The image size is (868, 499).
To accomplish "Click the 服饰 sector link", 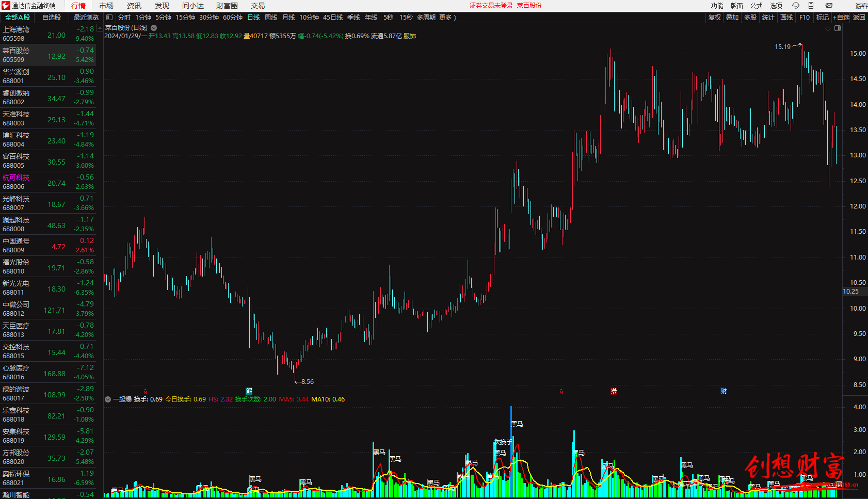I will (410, 36).
